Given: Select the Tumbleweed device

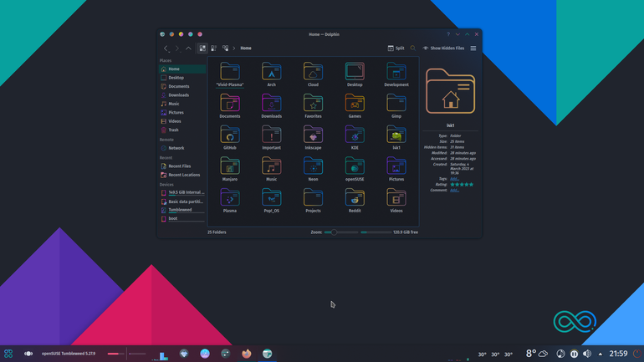Looking at the screenshot, I should [x=182, y=210].
